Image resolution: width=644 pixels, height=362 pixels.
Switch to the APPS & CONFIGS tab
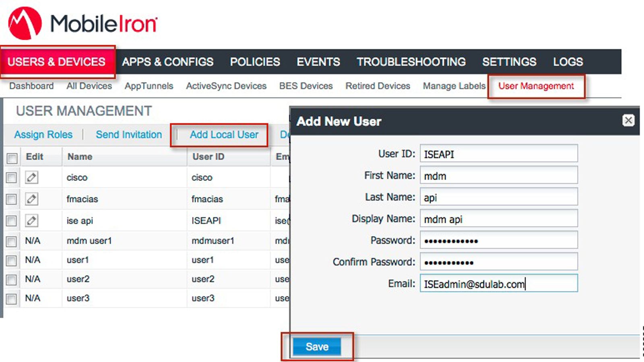click(x=168, y=62)
